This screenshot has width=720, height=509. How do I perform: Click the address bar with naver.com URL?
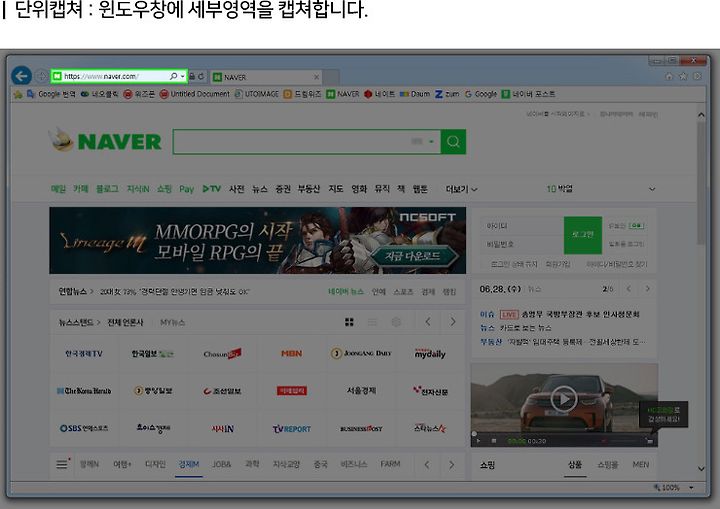pyautogui.click(x=119, y=76)
